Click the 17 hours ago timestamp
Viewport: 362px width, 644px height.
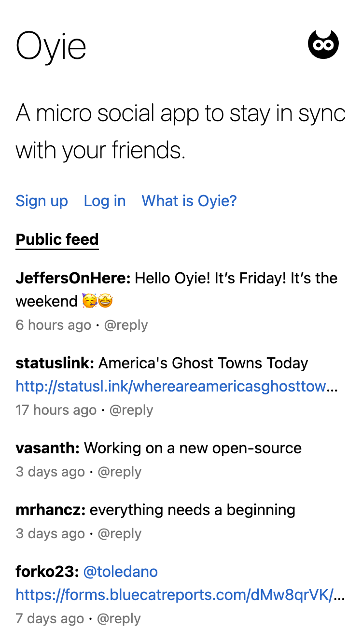[56, 410]
